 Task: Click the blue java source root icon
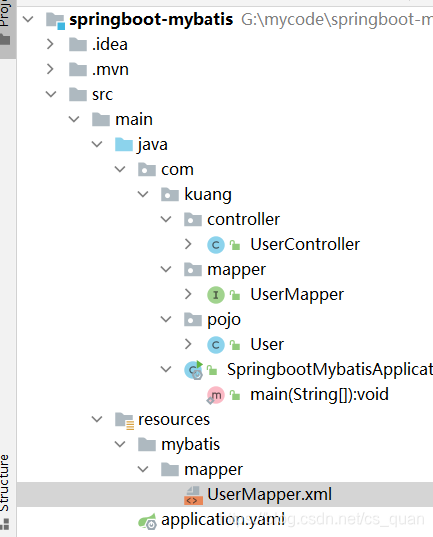click(x=124, y=145)
